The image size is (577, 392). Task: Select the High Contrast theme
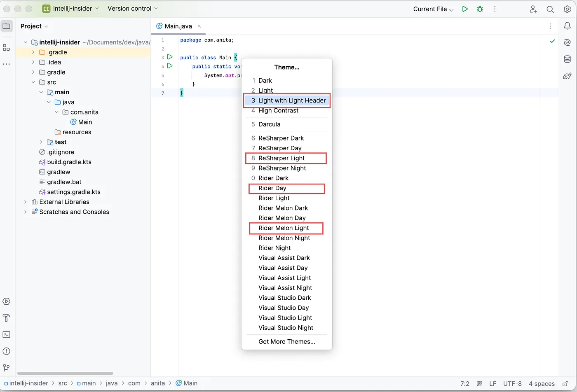pyautogui.click(x=286, y=110)
